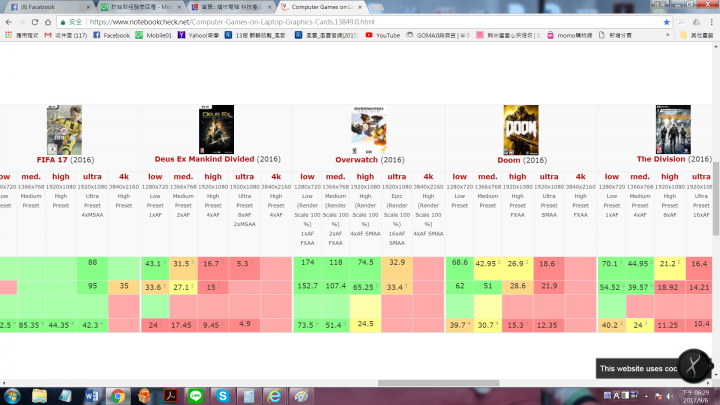The height and width of the screenshot is (405, 720).
Task: Open the YouTube bookmark
Action: coord(382,35)
